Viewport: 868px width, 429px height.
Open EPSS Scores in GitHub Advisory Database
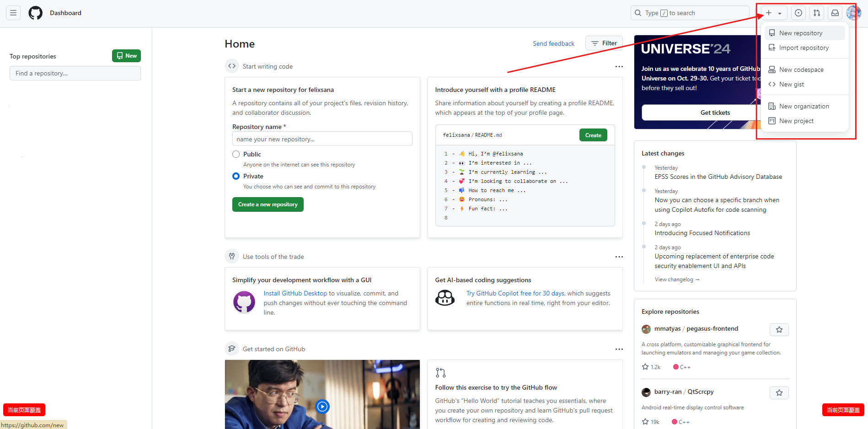718,177
